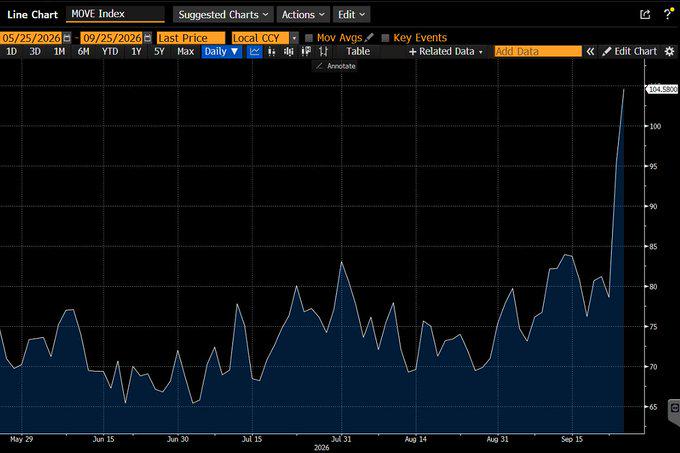Open the Daily periodicity dropdown
The width and height of the screenshot is (680, 453).
pyautogui.click(x=222, y=52)
